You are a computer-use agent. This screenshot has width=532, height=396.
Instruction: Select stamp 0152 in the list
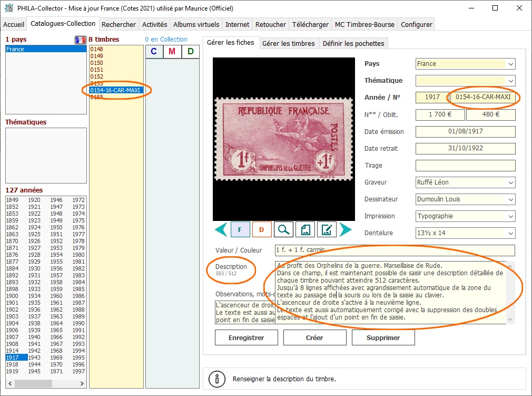pyautogui.click(x=97, y=76)
